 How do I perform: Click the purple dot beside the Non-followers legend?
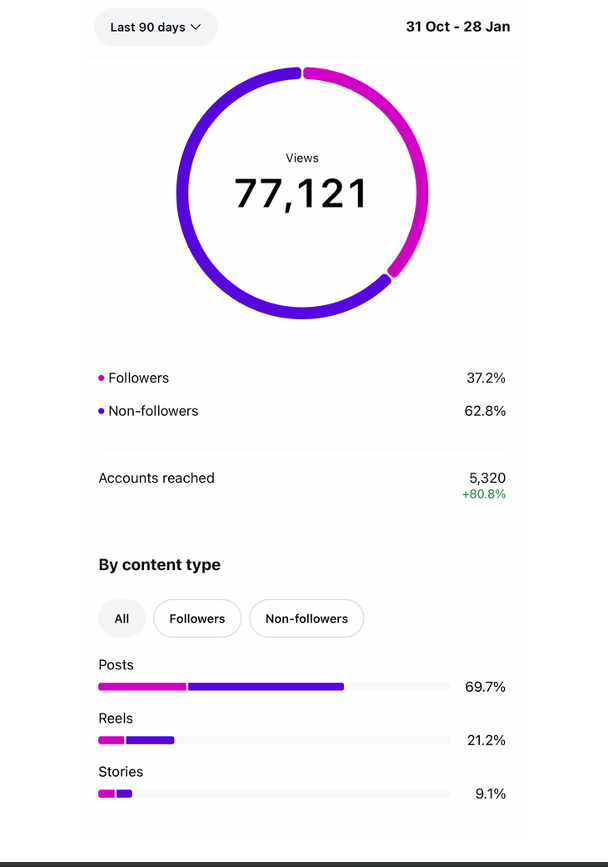(101, 411)
